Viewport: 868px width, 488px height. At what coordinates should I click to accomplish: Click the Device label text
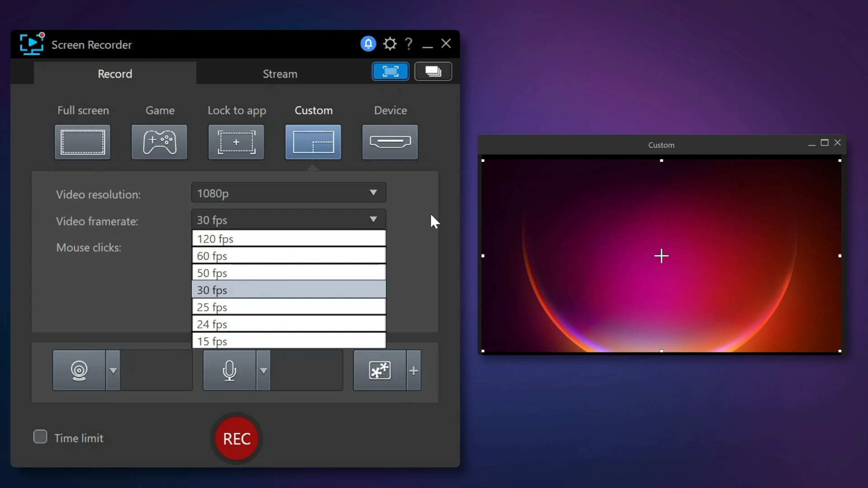(x=391, y=110)
